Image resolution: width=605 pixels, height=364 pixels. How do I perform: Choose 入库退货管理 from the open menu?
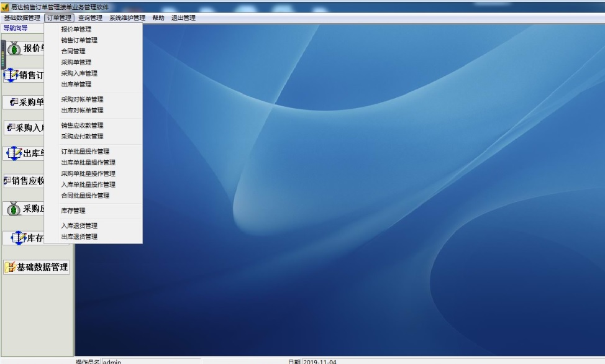pyautogui.click(x=79, y=226)
